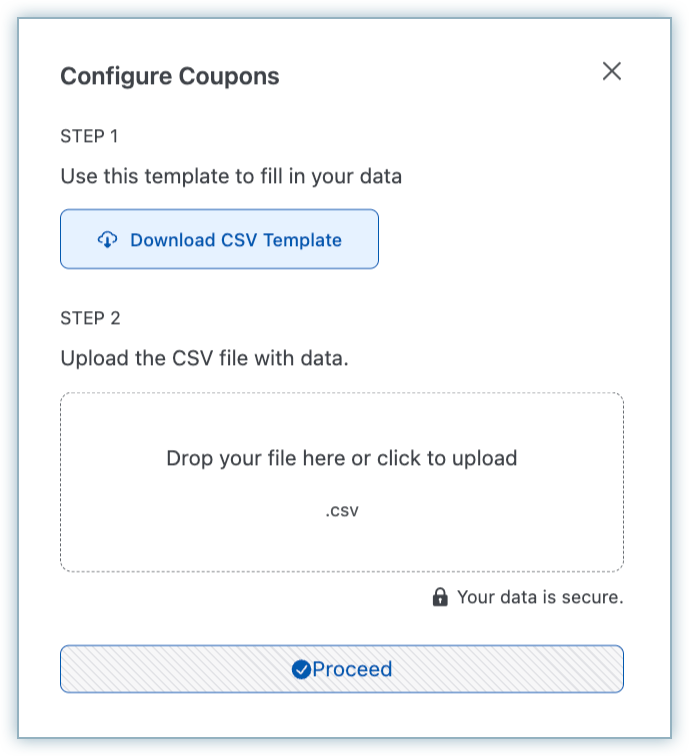Click the STEP 1 label

point(90,136)
